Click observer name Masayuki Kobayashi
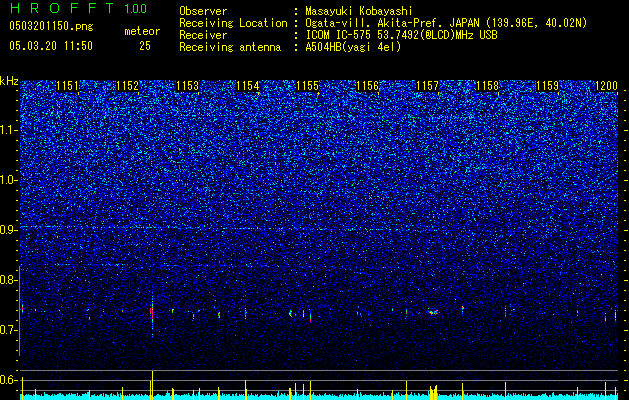Screen dimensions: 629x400 pyautogui.click(x=359, y=12)
